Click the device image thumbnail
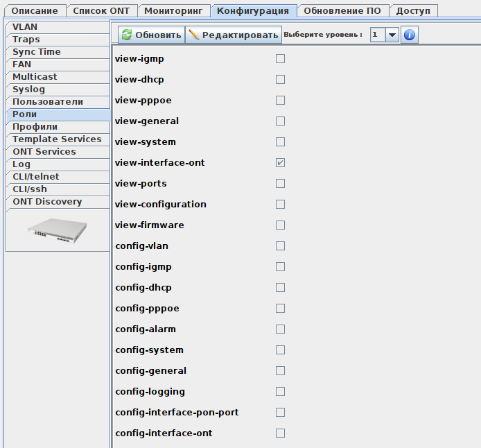This screenshot has height=448, width=481. 58,231
